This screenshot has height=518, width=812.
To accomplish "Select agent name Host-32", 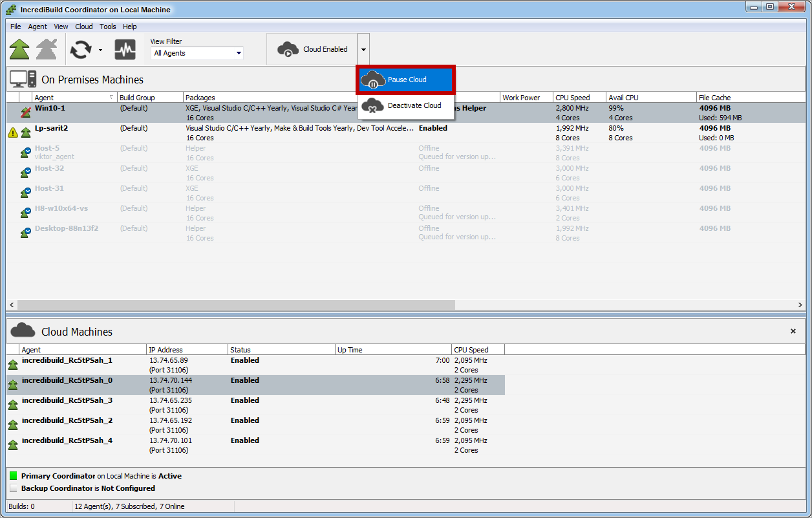I will [49, 168].
